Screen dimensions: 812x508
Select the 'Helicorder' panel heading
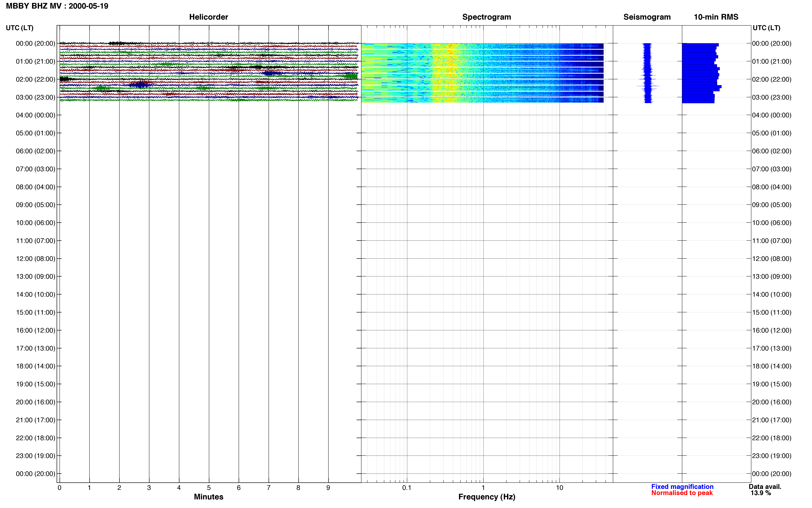(x=209, y=17)
